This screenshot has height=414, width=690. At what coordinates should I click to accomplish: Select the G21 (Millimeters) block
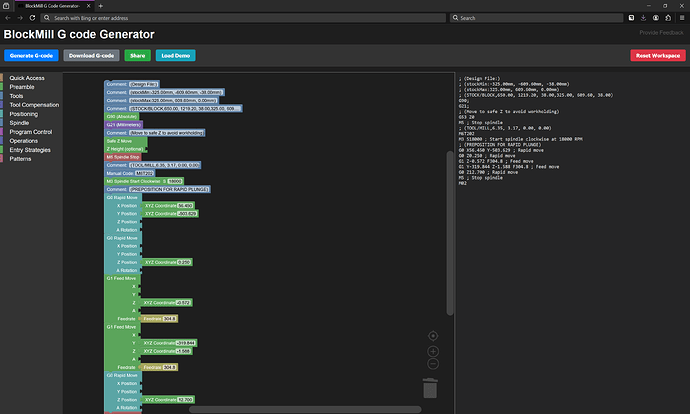(x=123, y=125)
